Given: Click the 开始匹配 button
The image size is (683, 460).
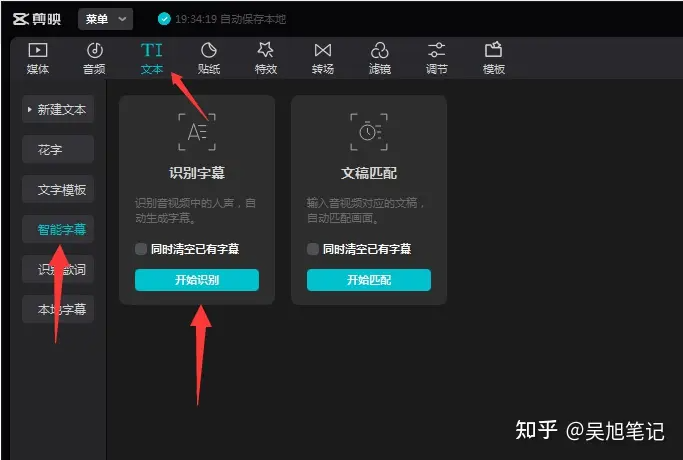Looking at the screenshot, I should [x=369, y=280].
